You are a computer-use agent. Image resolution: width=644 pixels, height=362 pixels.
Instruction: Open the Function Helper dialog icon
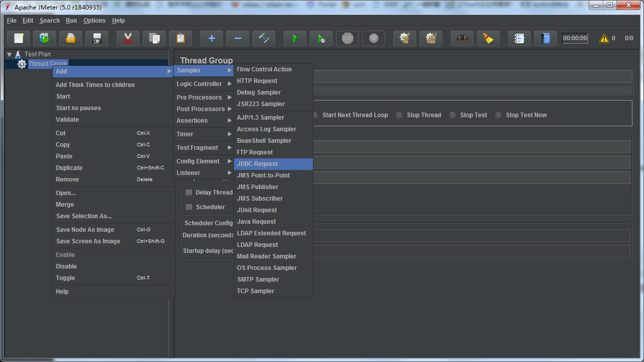click(520, 38)
